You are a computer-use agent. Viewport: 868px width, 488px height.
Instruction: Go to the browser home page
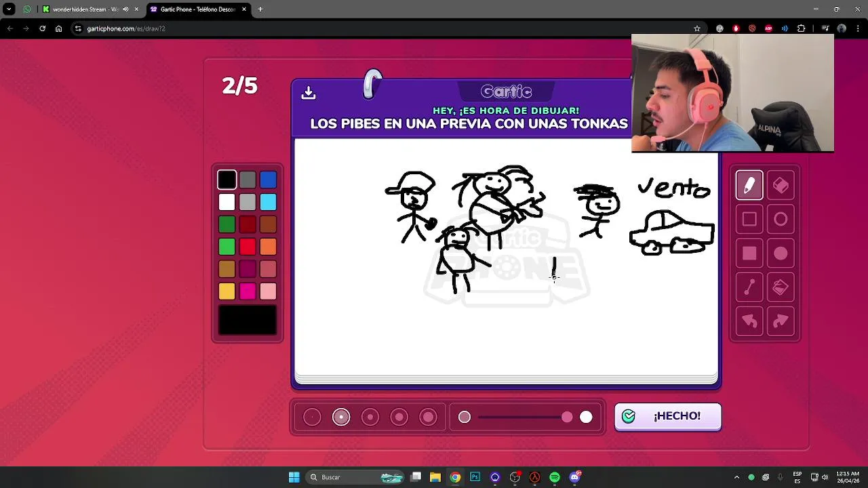(58, 28)
